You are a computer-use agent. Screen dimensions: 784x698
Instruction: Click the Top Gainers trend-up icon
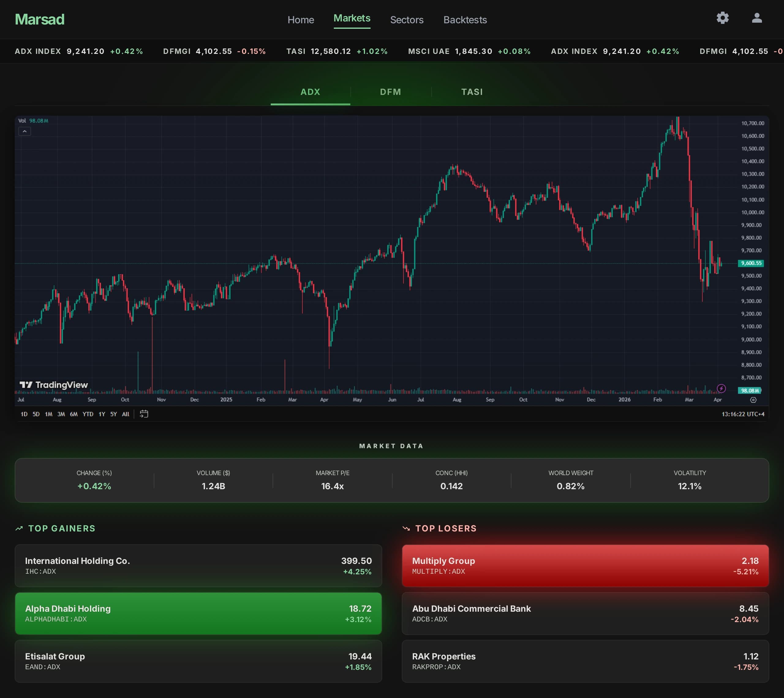[x=19, y=528]
